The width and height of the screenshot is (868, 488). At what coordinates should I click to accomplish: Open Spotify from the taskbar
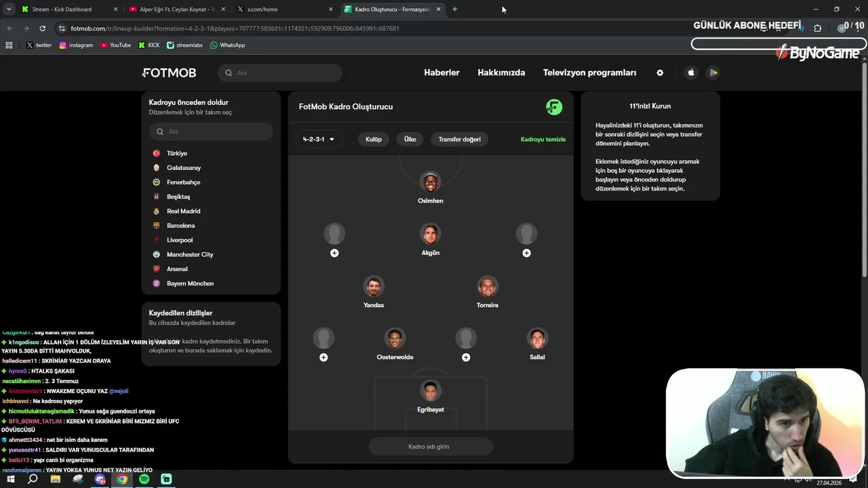144,479
